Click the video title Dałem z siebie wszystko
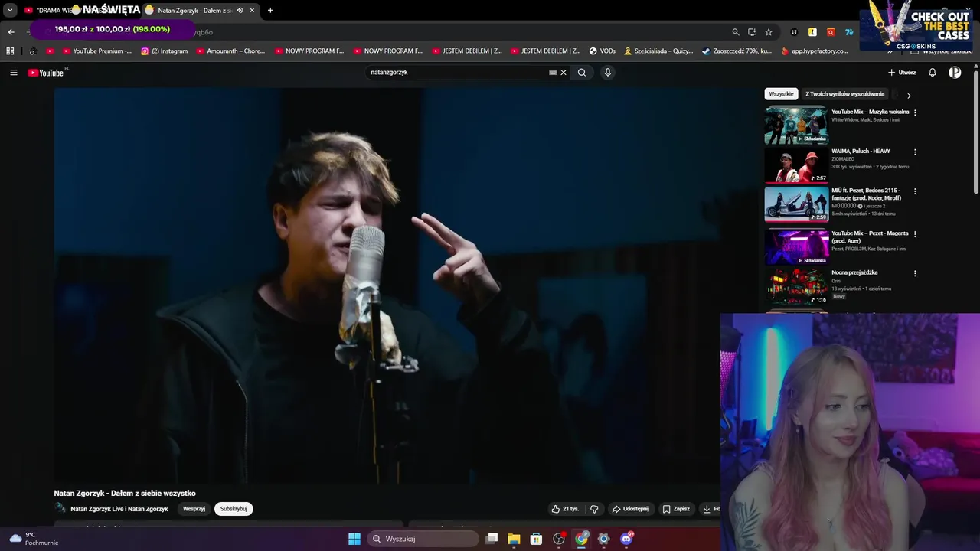The image size is (980, 551). (125, 494)
